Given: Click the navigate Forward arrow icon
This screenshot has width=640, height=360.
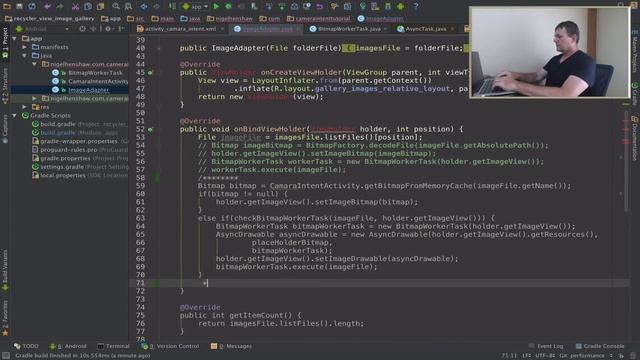Looking at the screenshot, I should [x=156, y=6].
